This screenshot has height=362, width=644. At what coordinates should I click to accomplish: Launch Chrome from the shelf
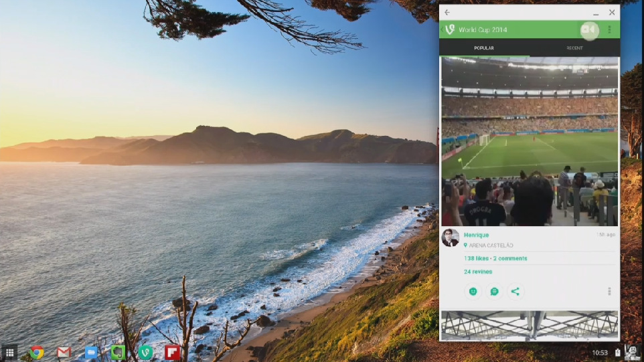click(x=37, y=353)
